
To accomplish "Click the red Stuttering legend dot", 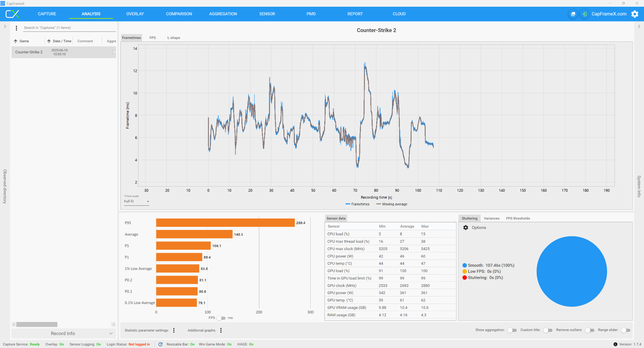I will 465,278.
